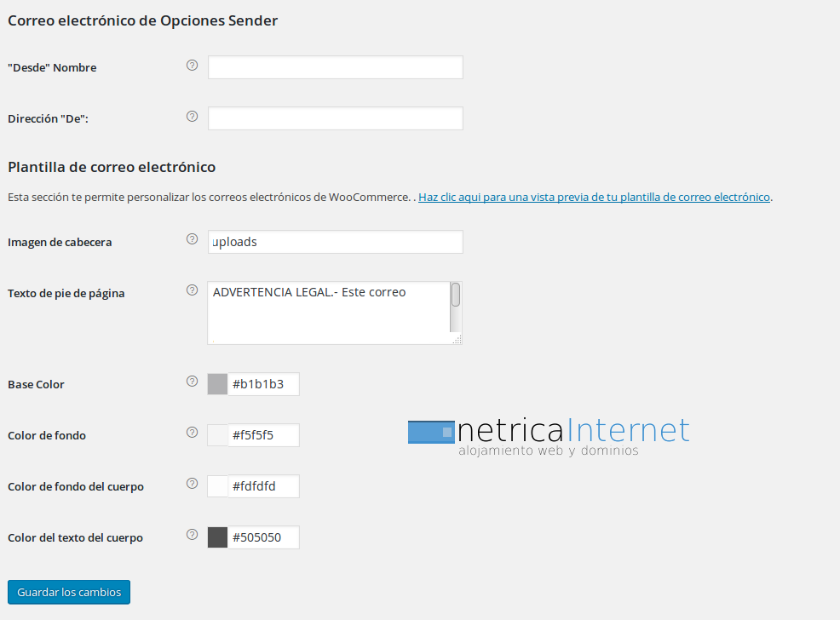Open the Color de fondo del cuerpo swatch
Image resolution: width=840 pixels, height=620 pixels.
[x=218, y=486]
